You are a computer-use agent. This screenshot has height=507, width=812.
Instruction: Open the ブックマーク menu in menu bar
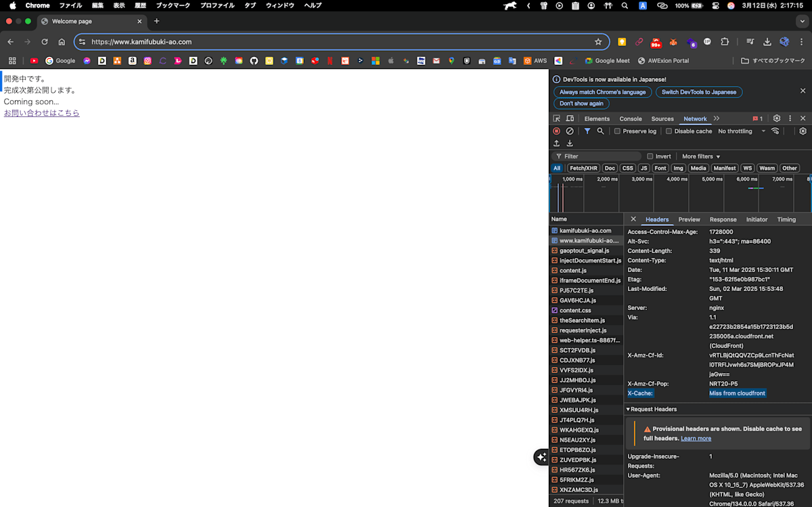coord(173,5)
